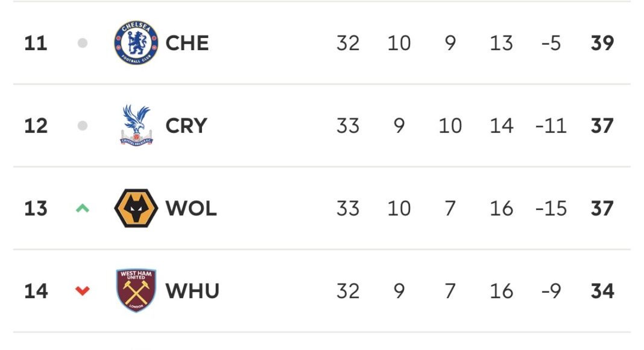Open the Crystal Palace eagle crest
644x350 pixels.
click(x=136, y=126)
